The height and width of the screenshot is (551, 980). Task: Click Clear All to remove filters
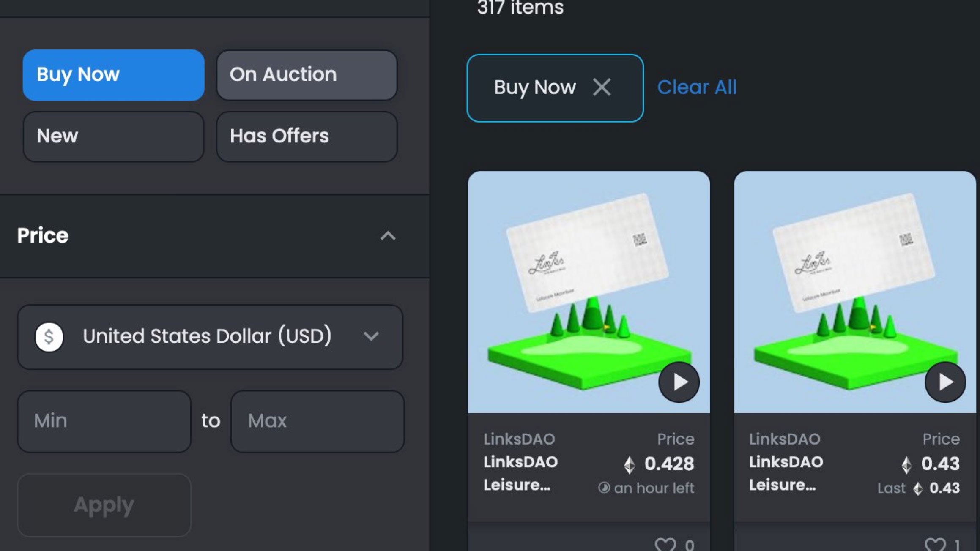pyautogui.click(x=697, y=87)
